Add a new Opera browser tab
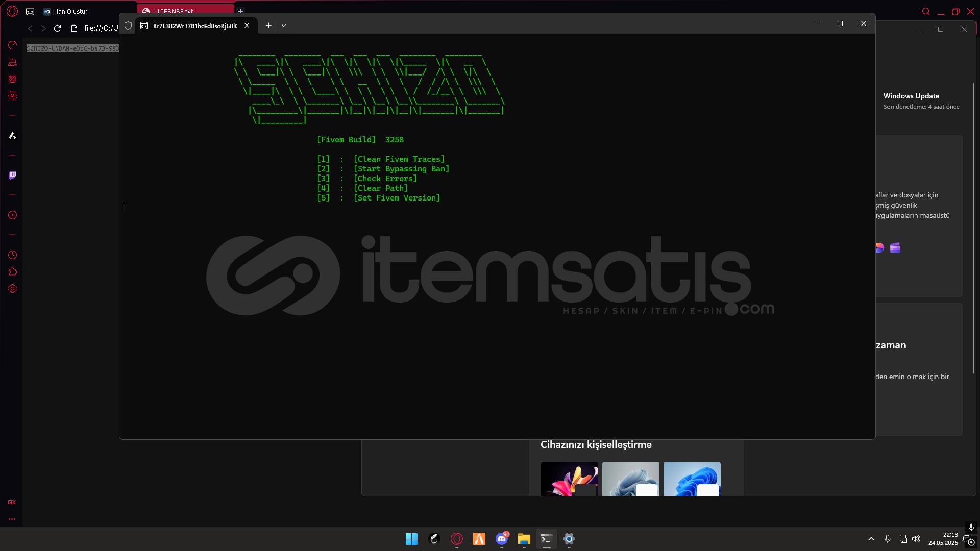 240,11
